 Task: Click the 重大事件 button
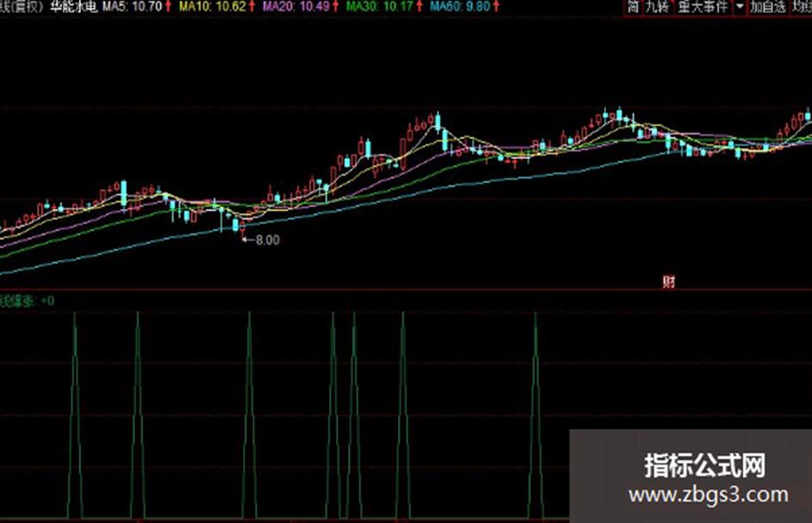point(703,7)
